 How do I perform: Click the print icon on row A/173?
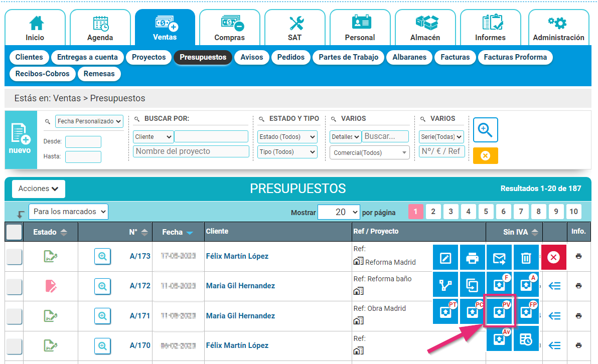click(472, 257)
